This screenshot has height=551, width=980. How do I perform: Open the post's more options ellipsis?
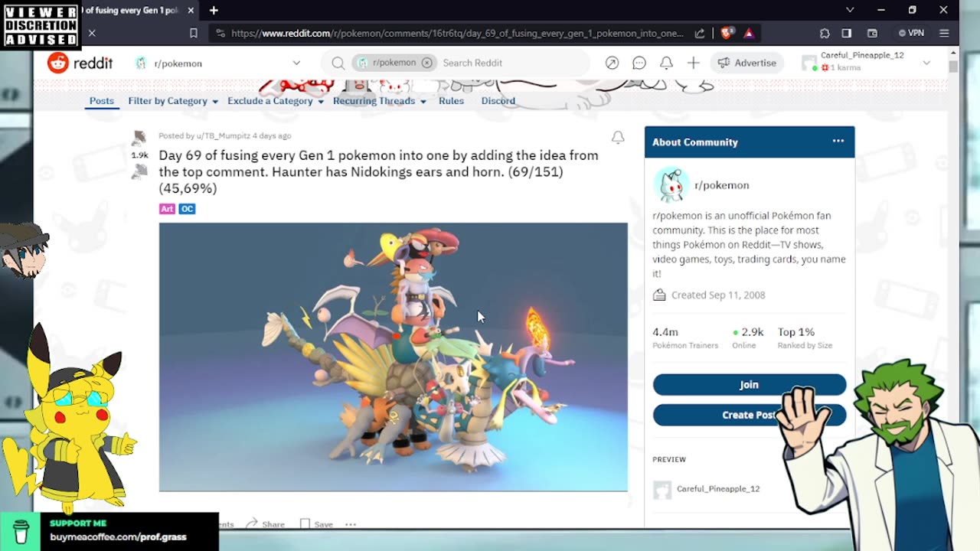click(351, 524)
